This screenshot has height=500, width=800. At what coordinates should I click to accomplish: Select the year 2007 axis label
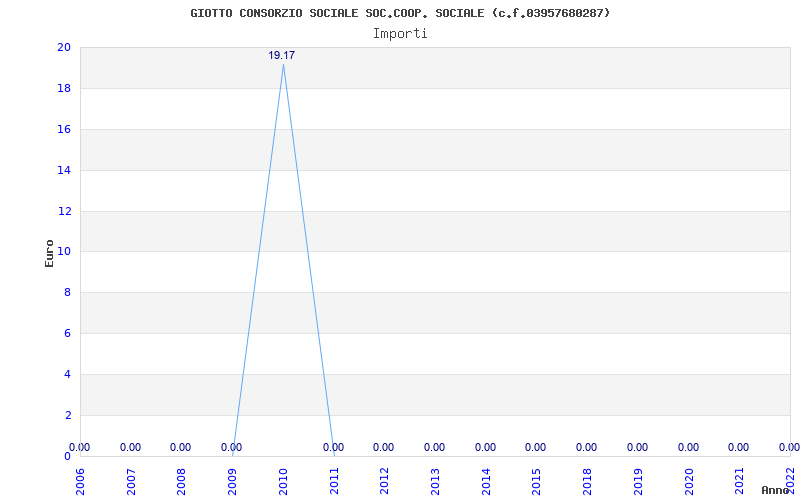click(x=131, y=482)
